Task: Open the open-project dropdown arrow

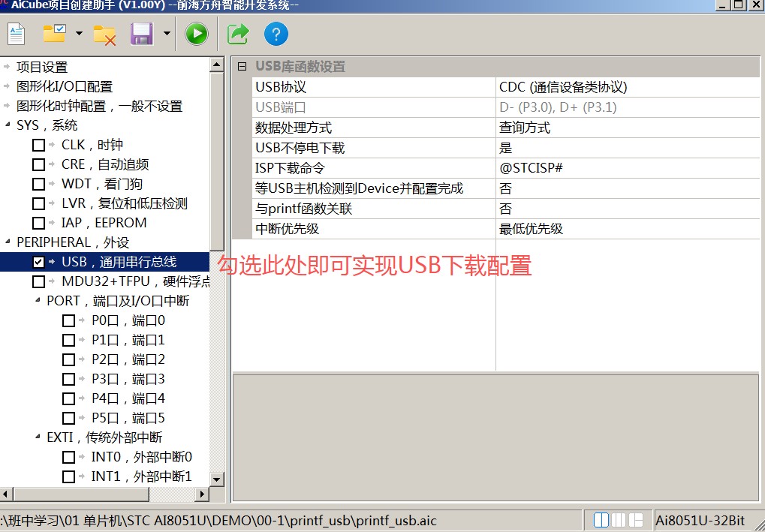Action: [x=77, y=33]
